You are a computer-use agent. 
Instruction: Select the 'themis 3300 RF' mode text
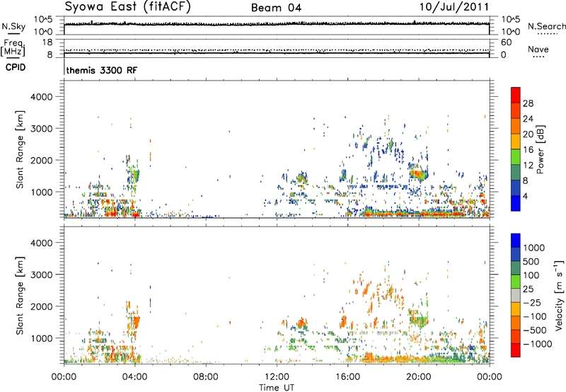102,70
